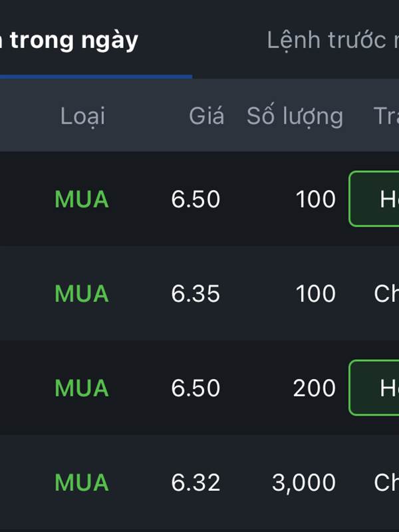Select the 200 quantity cell
This screenshot has width=399, height=532.
(x=315, y=388)
